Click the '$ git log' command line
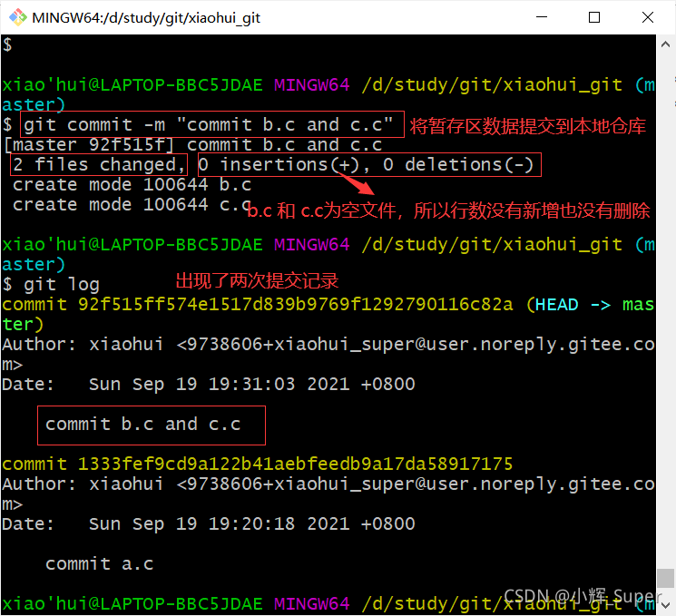The image size is (676, 616). pos(52,285)
